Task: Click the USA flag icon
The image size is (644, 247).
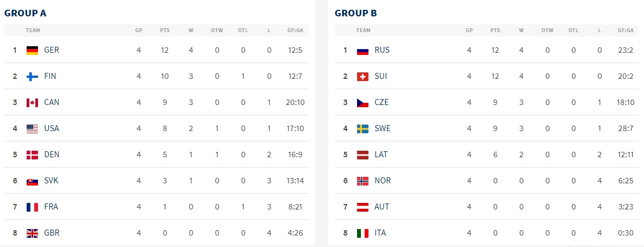Action: (x=32, y=128)
